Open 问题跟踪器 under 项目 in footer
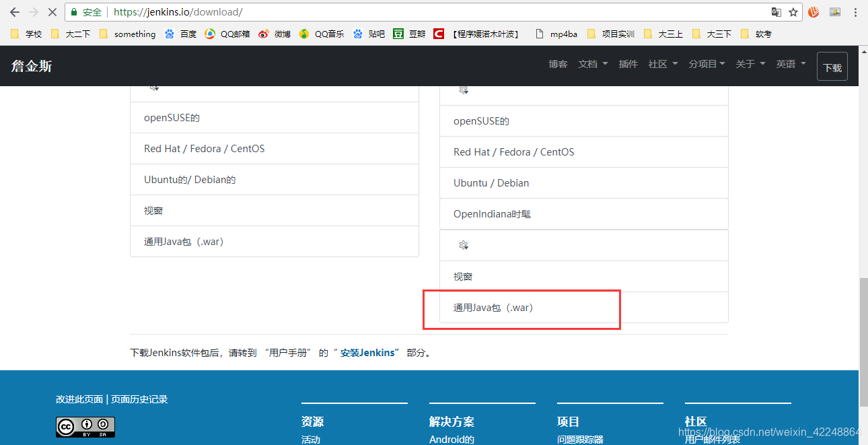Image resolution: width=868 pixels, height=445 pixels. click(x=580, y=440)
